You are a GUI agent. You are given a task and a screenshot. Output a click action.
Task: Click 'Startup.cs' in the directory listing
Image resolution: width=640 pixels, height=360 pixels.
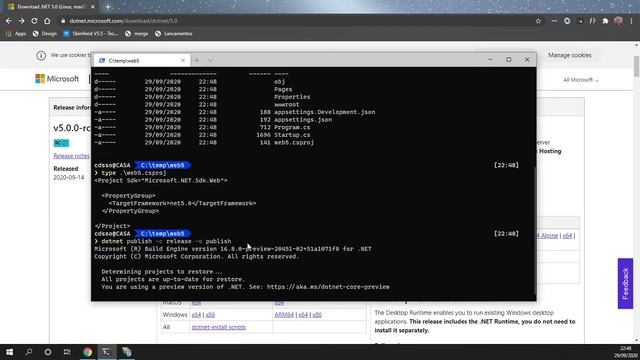pos(292,135)
